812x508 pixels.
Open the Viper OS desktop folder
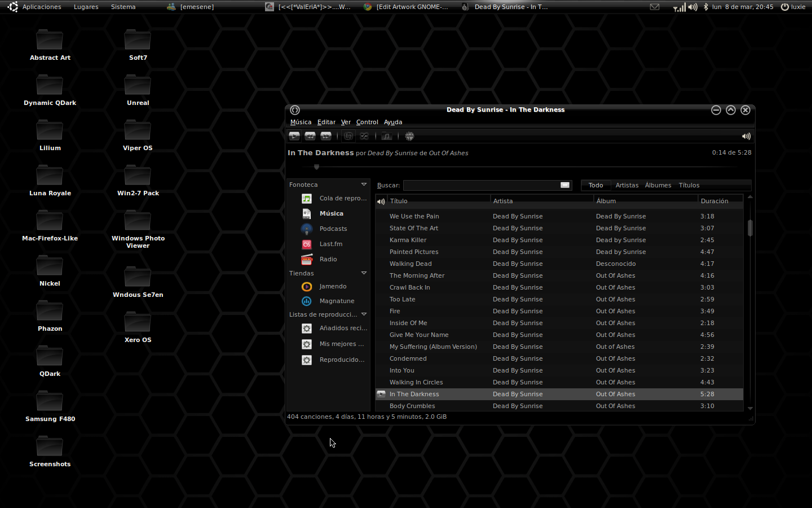tap(138, 135)
